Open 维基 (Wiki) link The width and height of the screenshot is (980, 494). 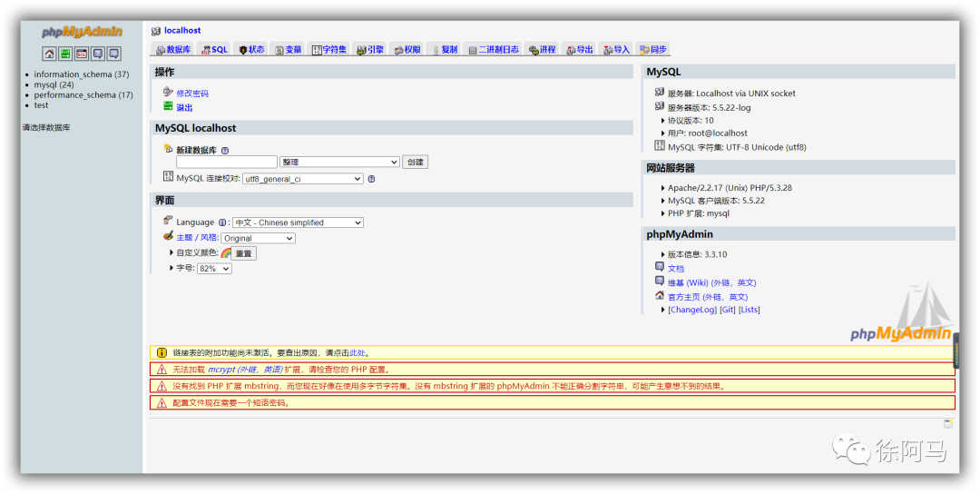tap(712, 282)
